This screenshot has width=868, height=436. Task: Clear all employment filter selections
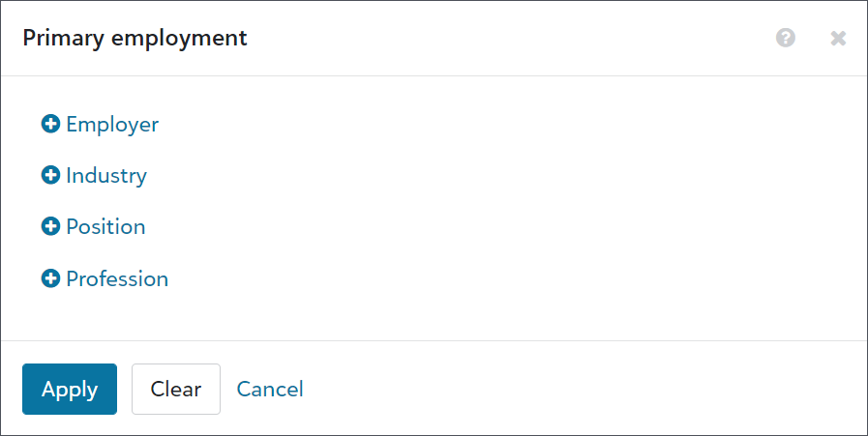coord(176,389)
